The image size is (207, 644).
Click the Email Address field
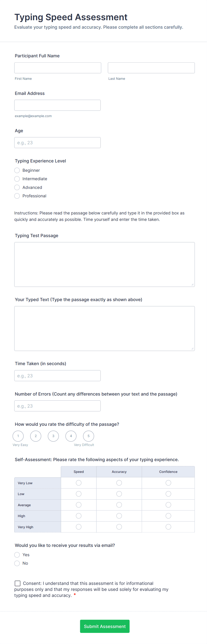click(x=57, y=105)
